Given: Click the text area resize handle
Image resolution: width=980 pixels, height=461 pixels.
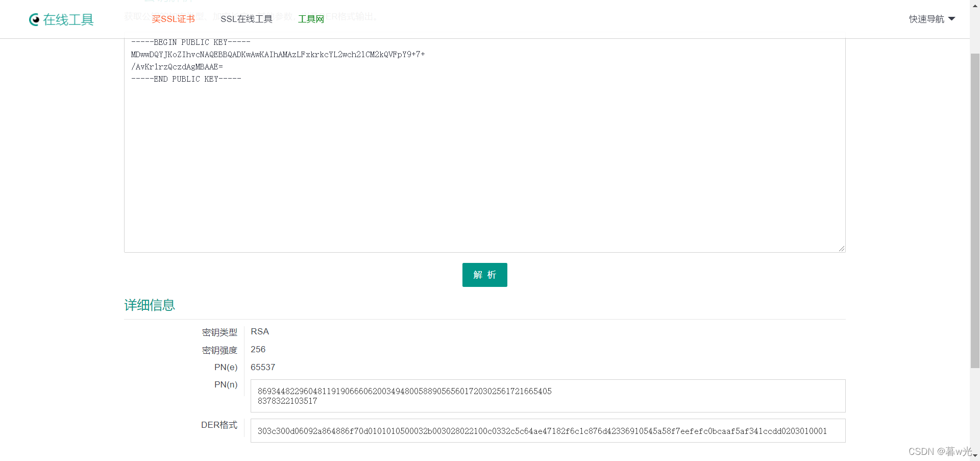Looking at the screenshot, I should 841,248.
